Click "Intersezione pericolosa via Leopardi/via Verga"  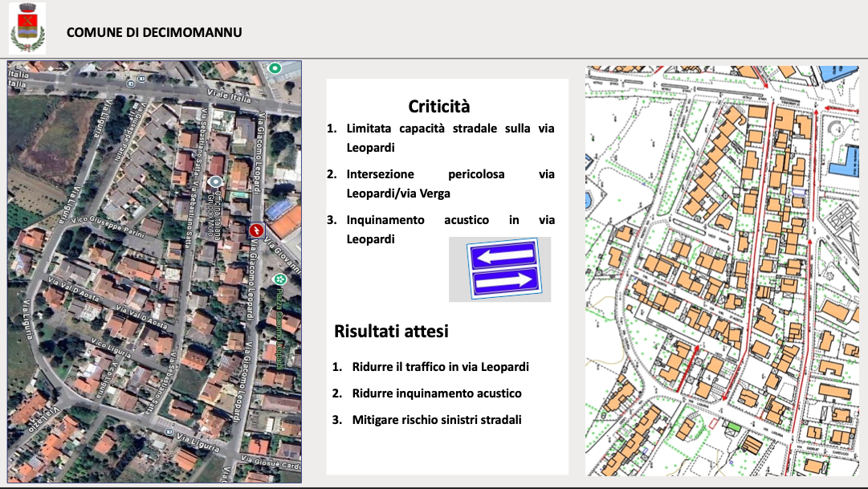point(450,184)
